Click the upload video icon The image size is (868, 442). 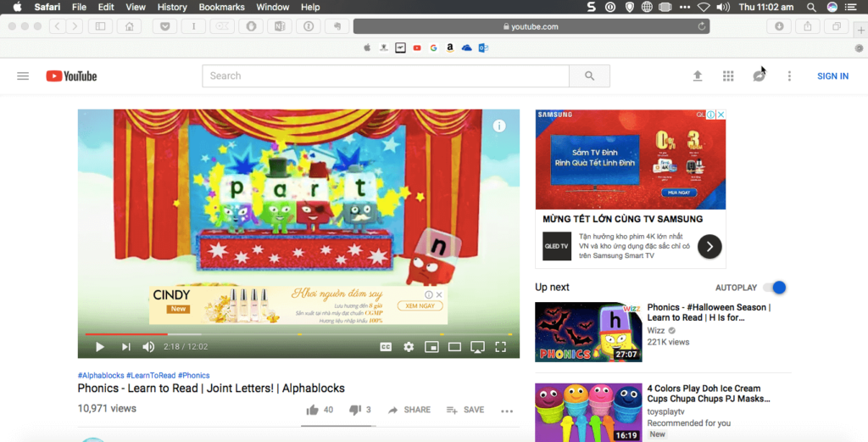698,76
